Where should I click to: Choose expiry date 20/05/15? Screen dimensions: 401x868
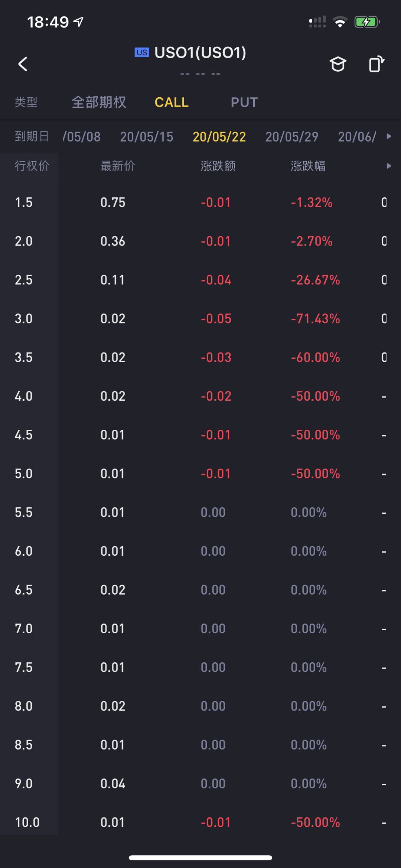pos(146,137)
